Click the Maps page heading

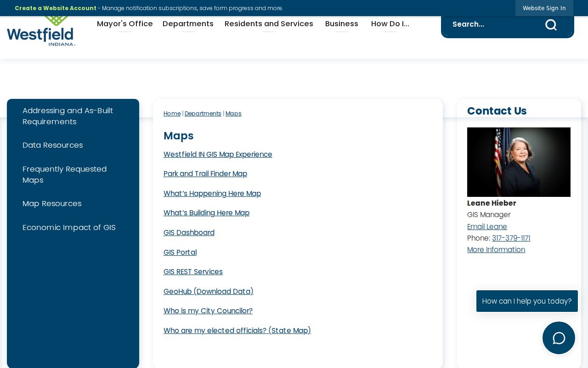tap(178, 136)
